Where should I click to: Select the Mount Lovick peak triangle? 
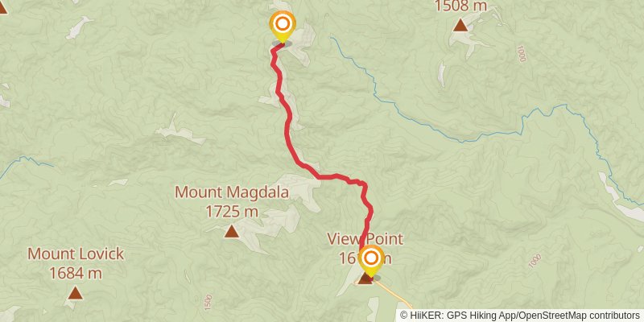(75, 293)
